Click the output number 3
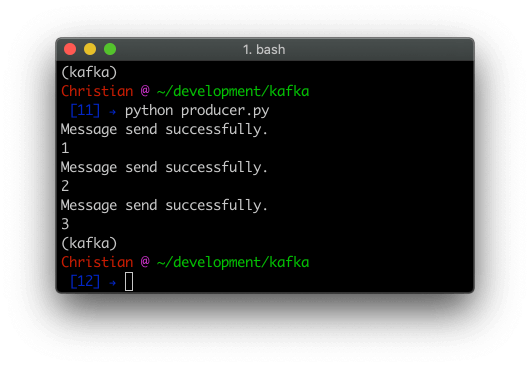530x367 pixels. [65, 224]
